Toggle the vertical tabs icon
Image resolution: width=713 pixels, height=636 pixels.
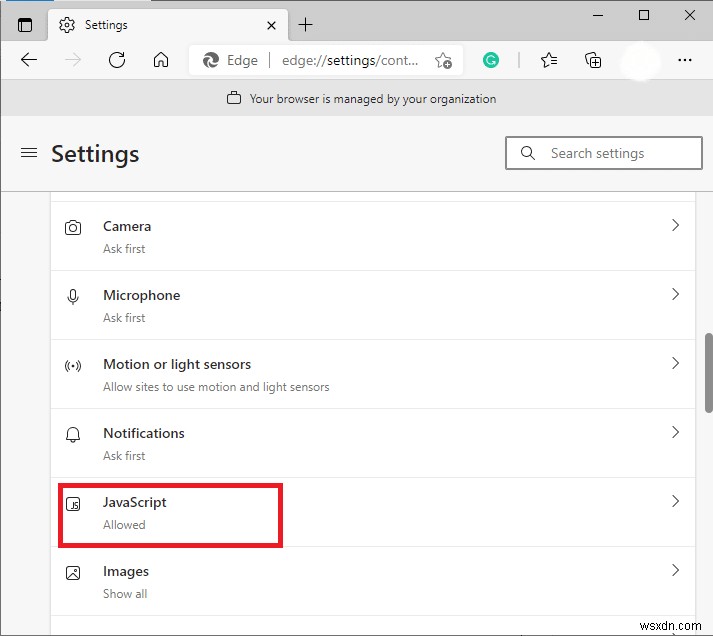(25, 25)
